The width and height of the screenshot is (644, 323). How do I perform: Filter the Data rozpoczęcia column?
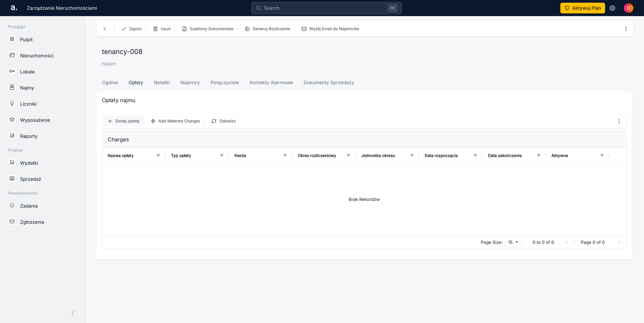475,155
